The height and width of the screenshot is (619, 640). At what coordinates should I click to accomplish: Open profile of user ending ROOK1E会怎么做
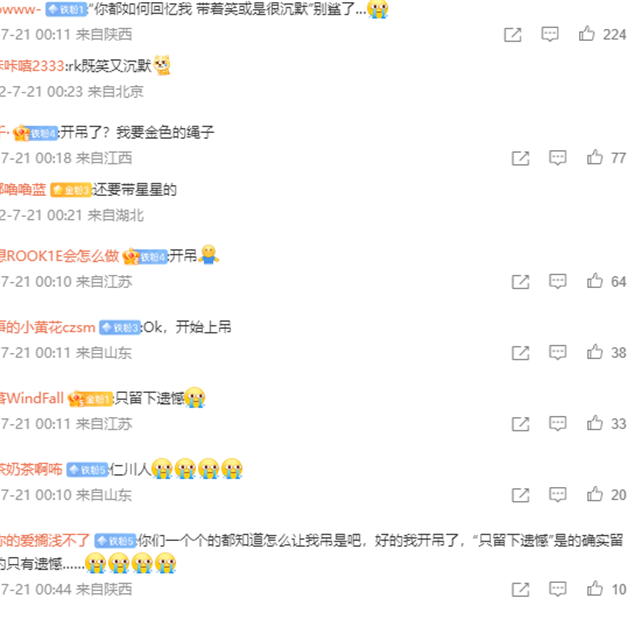[59, 256]
